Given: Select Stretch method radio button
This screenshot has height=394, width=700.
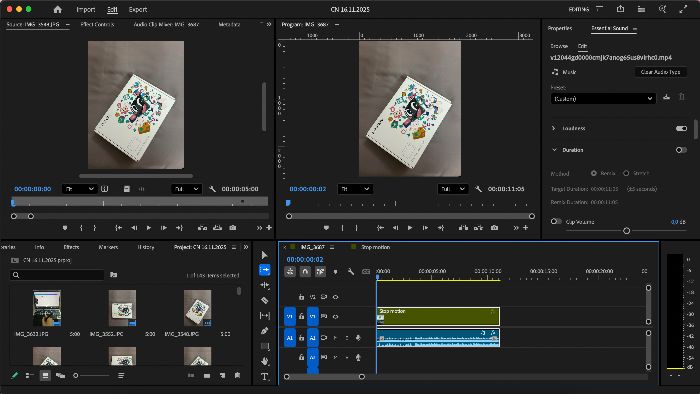Looking at the screenshot, I should 626,173.
